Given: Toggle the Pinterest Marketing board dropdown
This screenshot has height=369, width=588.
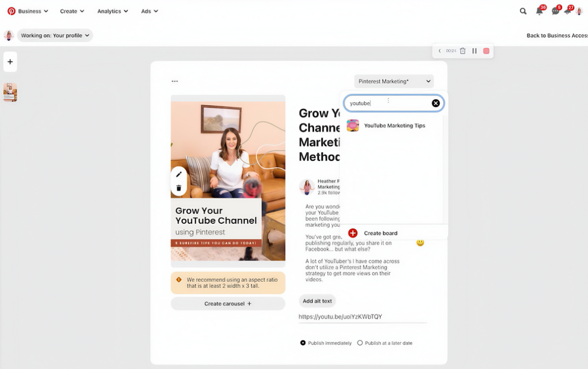Looking at the screenshot, I should tap(394, 81).
